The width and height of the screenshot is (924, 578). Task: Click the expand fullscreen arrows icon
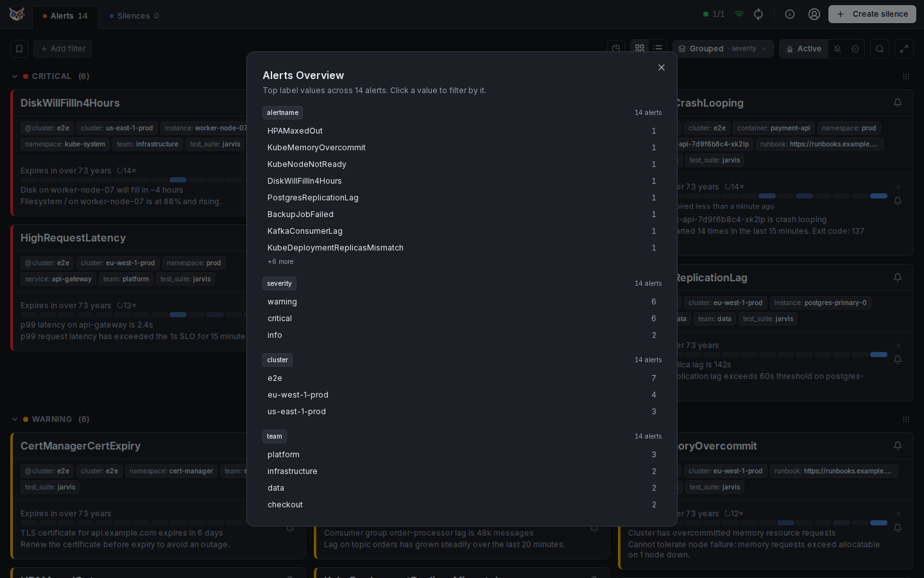(904, 49)
